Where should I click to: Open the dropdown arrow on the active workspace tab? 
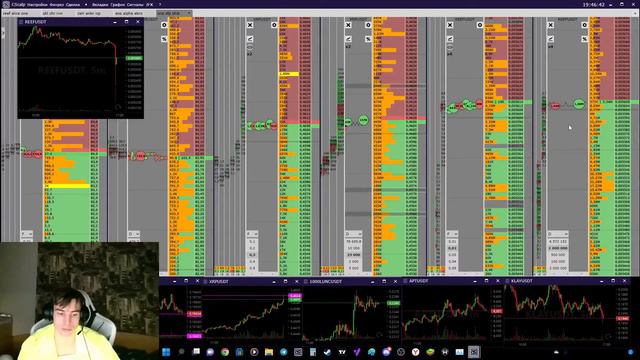(189, 13)
